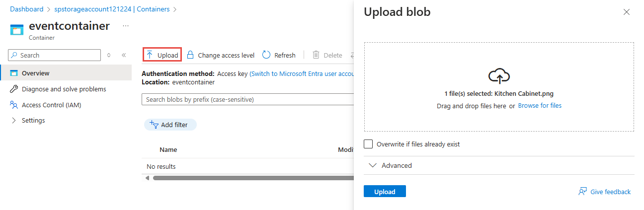
Task: Click the horizontal scrollbar under results
Action: point(248,178)
